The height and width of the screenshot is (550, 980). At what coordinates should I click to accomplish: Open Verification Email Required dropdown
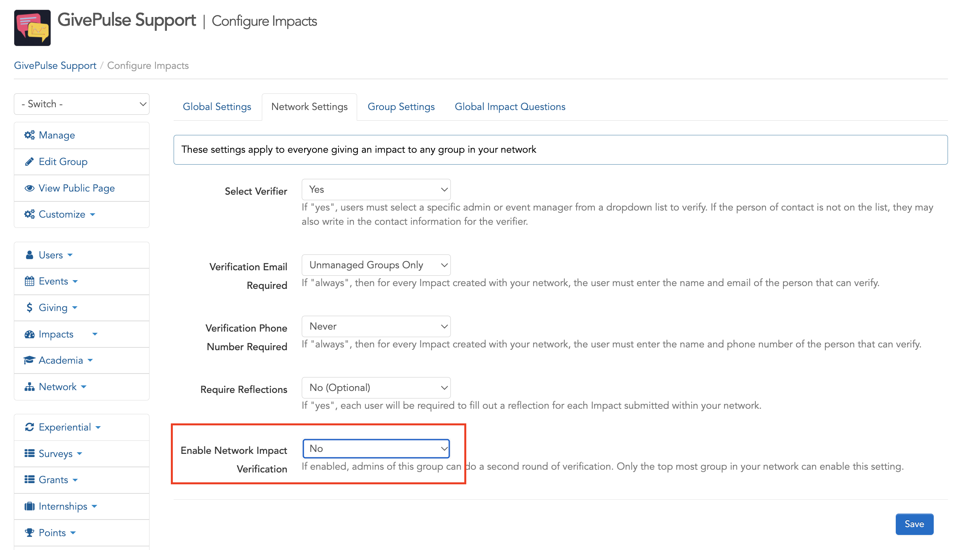[376, 265]
